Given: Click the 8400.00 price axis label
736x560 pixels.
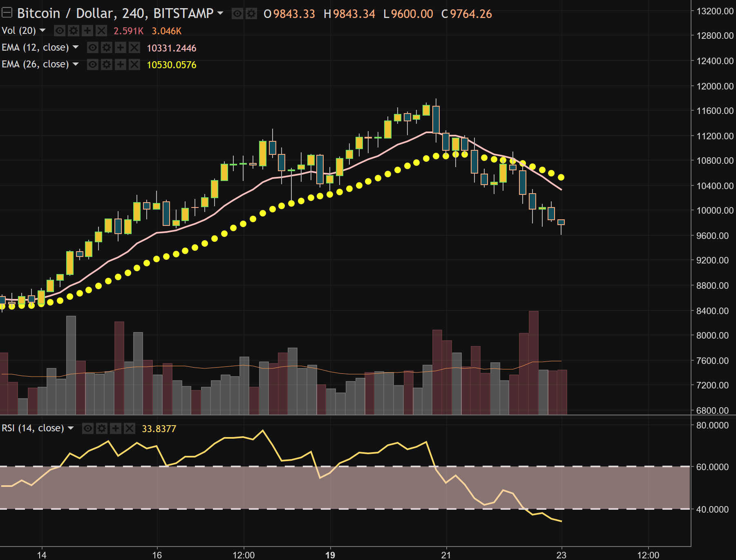Looking at the screenshot, I should point(712,311).
